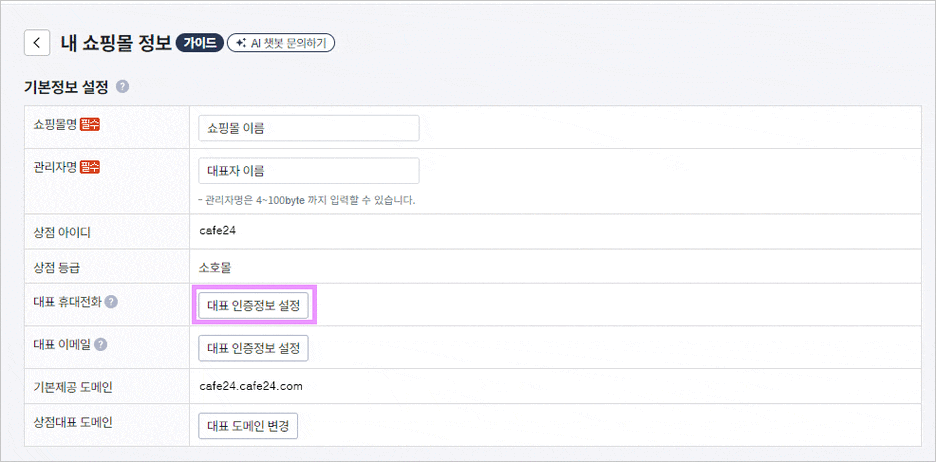This screenshot has height=462, width=936.
Task: Focus the 쇼핑몰명 input field
Action: [309, 128]
